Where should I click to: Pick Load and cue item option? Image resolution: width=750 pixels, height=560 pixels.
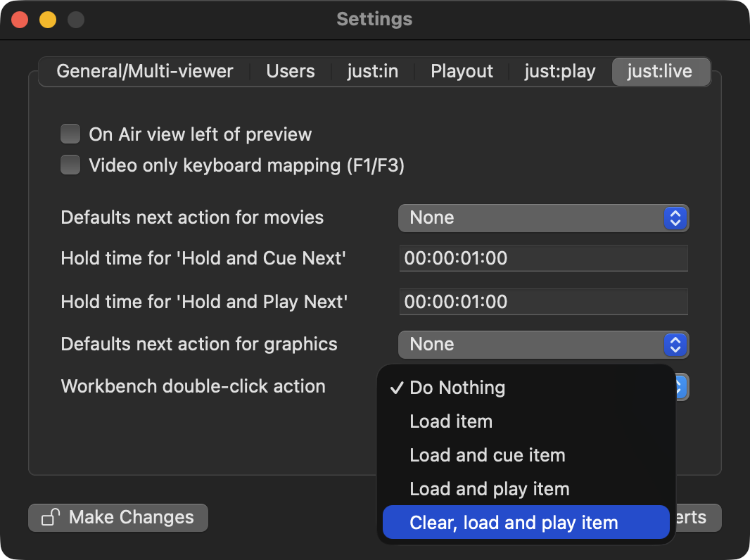click(x=487, y=455)
